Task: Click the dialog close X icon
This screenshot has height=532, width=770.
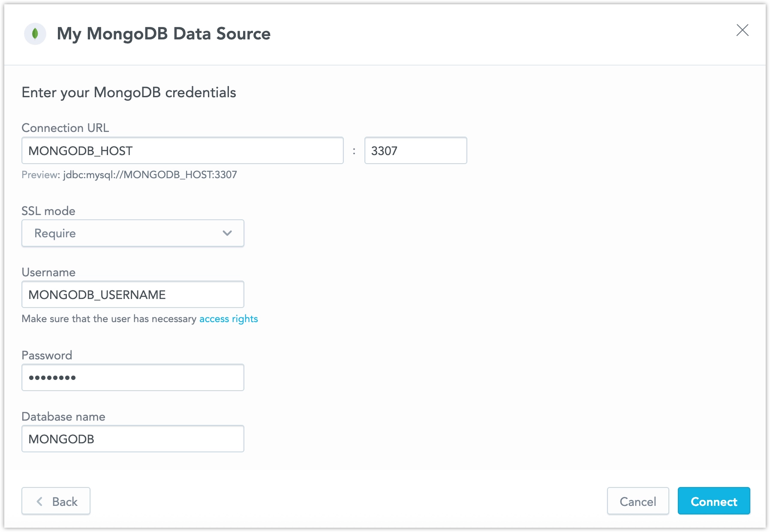Action: (x=743, y=30)
